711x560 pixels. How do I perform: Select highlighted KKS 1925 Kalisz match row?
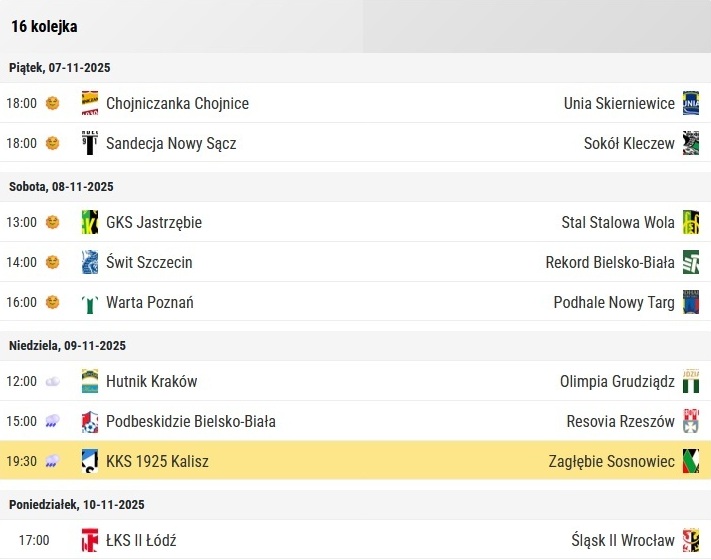tap(356, 461)
